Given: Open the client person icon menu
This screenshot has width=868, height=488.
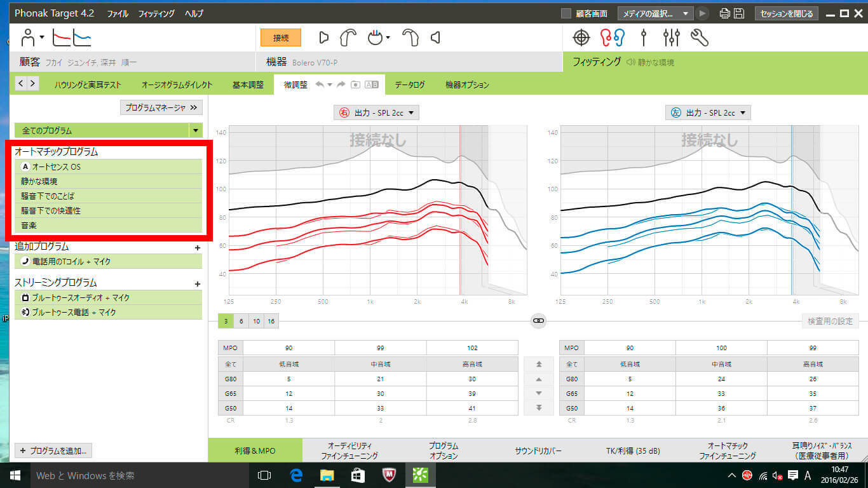Looking at the screenshot, I should click(x=29, y=37).
